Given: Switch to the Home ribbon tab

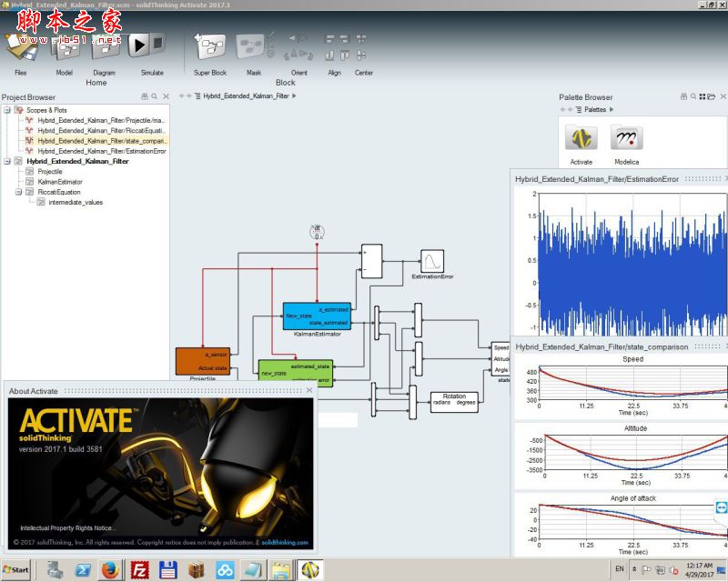Looking at the screenshot, I should 96,83.
